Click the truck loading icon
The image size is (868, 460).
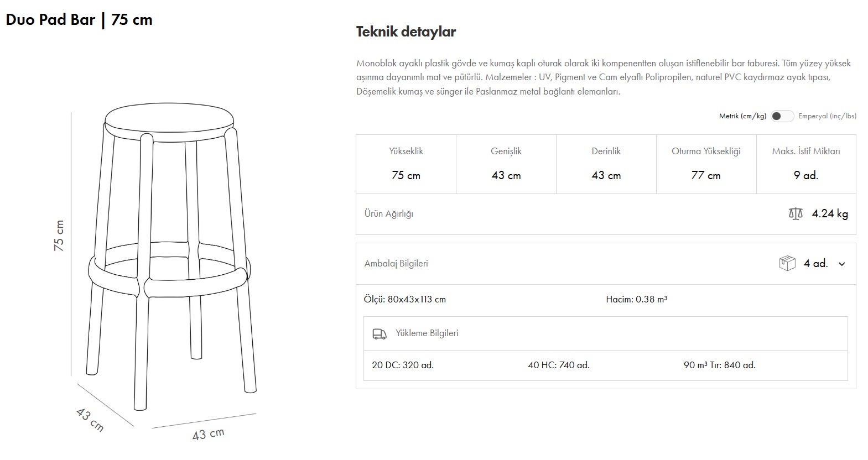(x=380, y=333)
